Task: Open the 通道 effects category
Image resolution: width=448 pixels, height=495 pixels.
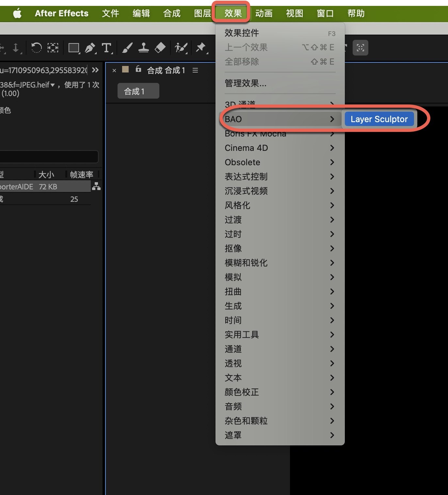Action: (x=280, y=349)
